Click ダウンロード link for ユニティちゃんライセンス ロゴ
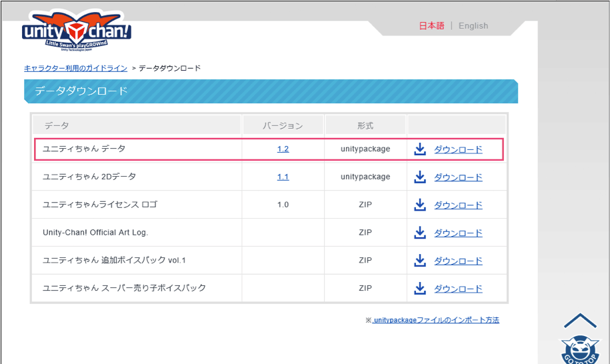The height and width of the screenshot is (364, 610). pyautogui.click(x=458, y=205)
